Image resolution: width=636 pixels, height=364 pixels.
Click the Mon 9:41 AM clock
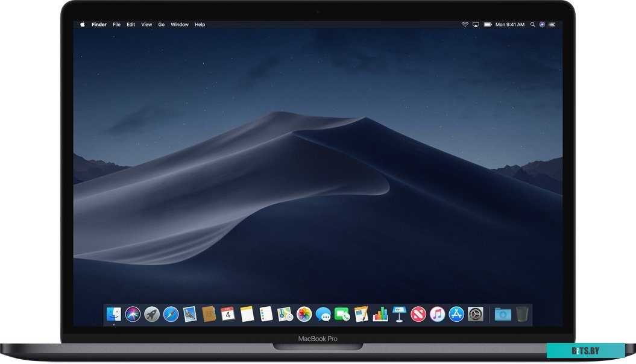click(x=510, y=24)
